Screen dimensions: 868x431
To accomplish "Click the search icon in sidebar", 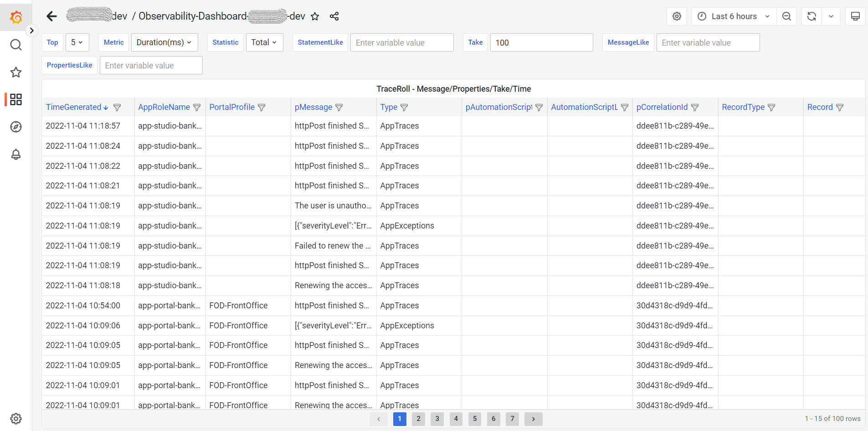I will tap(16, 45).
